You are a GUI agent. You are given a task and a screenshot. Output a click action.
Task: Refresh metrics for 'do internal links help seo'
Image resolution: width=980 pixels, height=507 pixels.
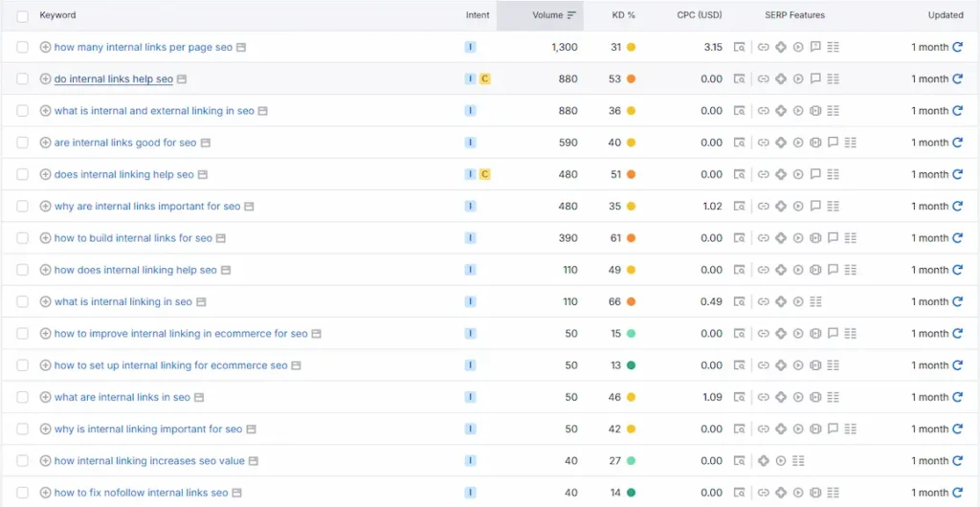(957, 78)
